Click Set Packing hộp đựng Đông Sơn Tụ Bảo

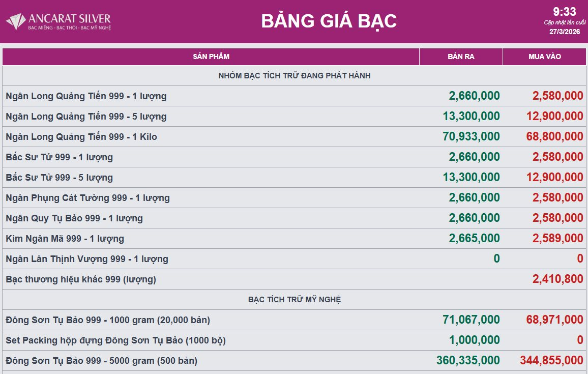115,340
